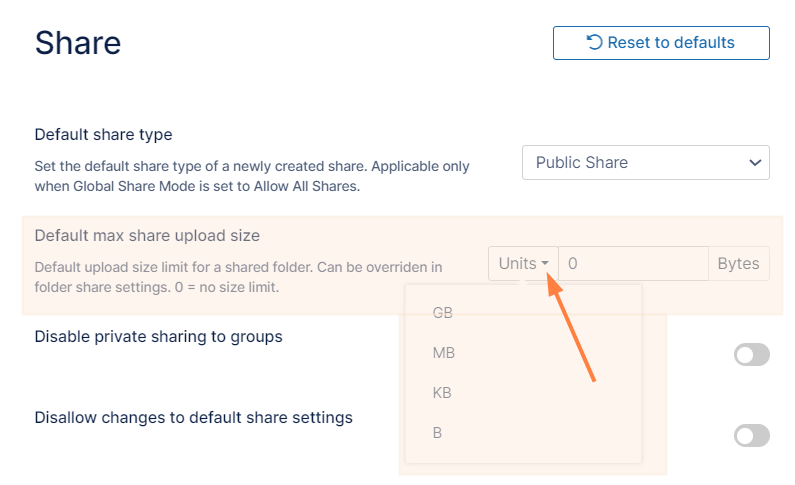This screenshot has height=485, width=795.
Task: Click the chevron on Public Share select
Action: click(x=755, y=162)
